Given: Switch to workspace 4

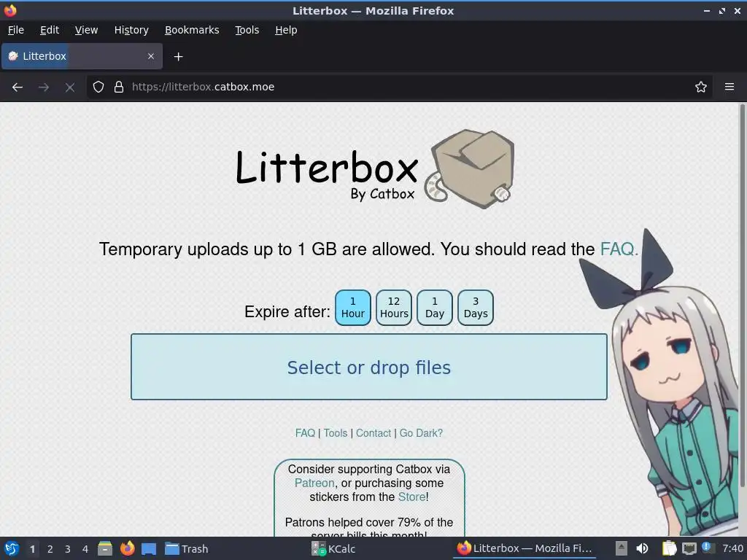Looking at the screenshot, I should [85, 549].
